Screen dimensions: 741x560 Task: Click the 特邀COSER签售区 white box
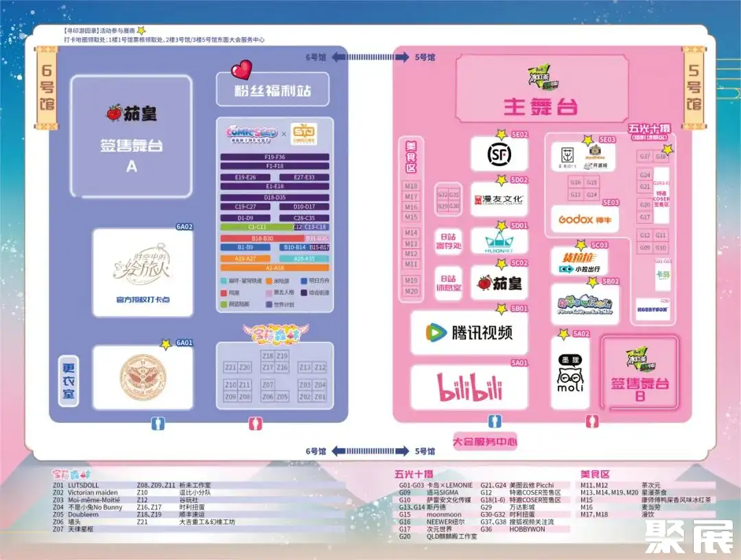click(x=661, y=196)
